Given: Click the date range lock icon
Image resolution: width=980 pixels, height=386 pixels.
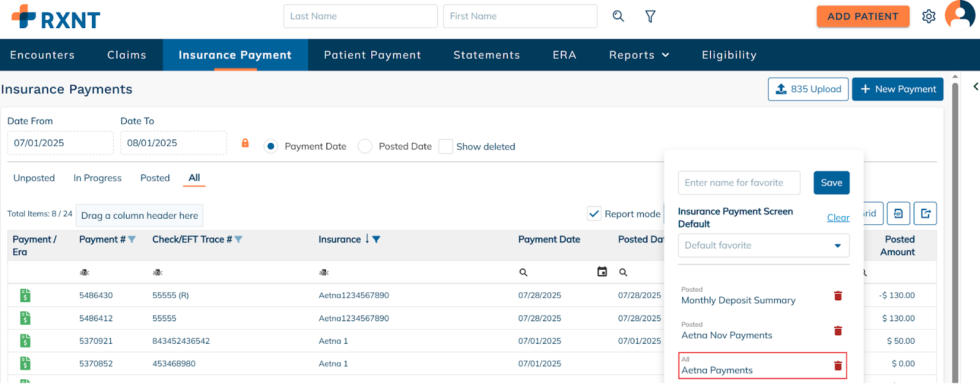Looking at the screenshot, I should (x=245, y=143).
